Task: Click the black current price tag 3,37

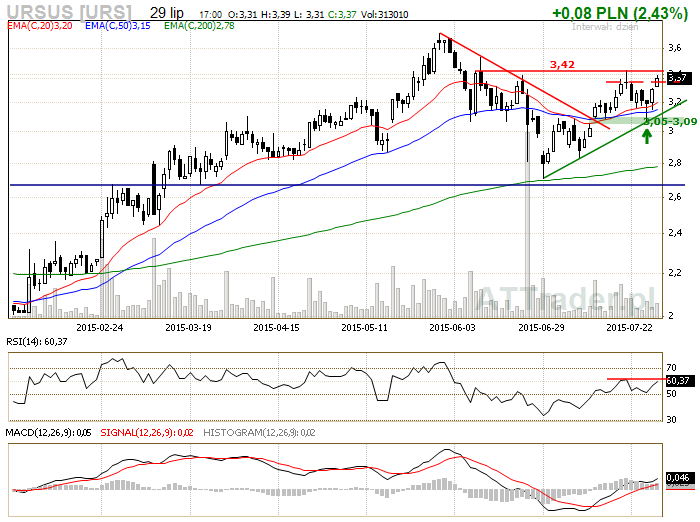Action: pos(679,78)
